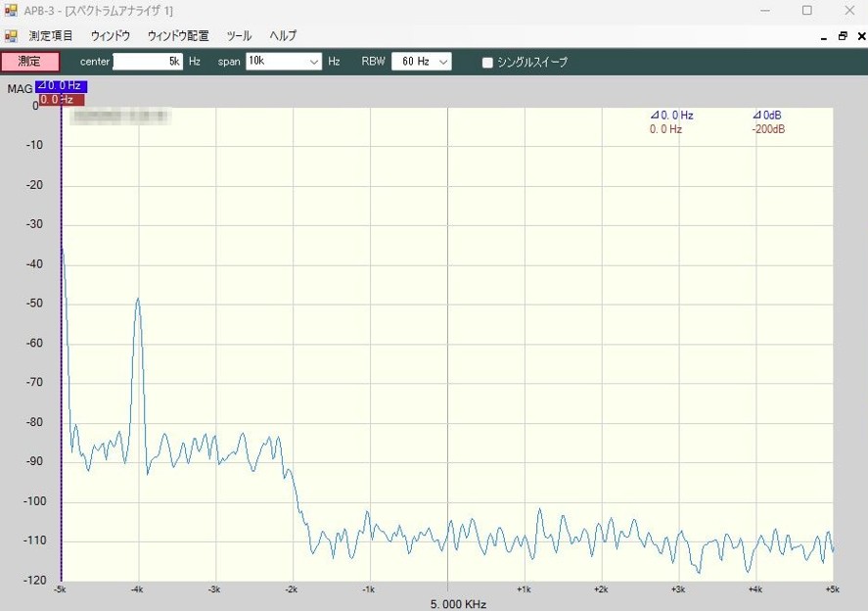Open the RBW dropdown showing 60 Hz
The image size is (868, 611).
[444, 62]
